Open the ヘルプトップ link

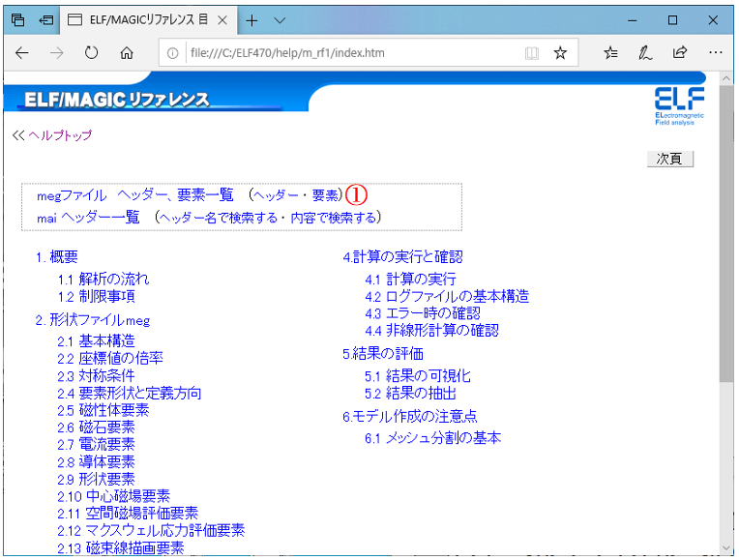click(x=60, y=135)
